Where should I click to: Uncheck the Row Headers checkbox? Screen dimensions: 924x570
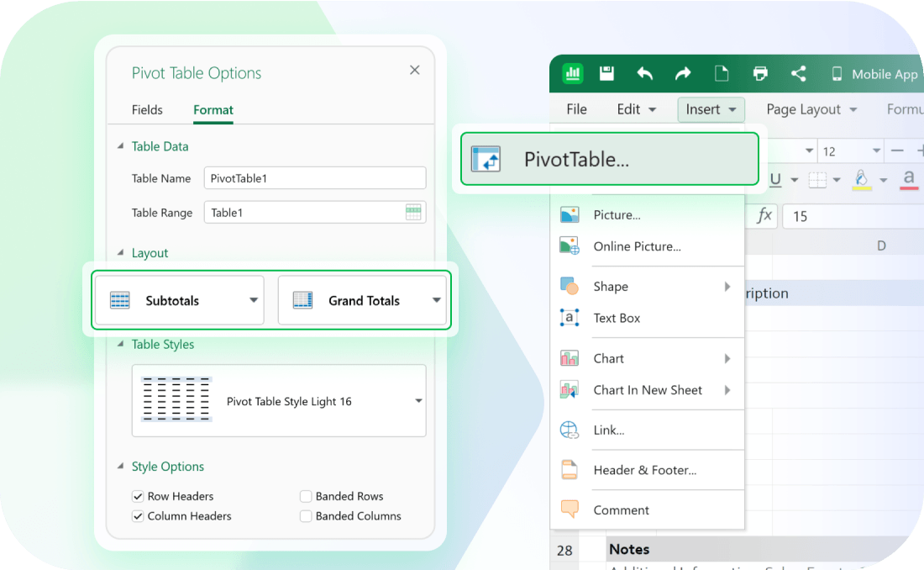[x=139, y=496]
